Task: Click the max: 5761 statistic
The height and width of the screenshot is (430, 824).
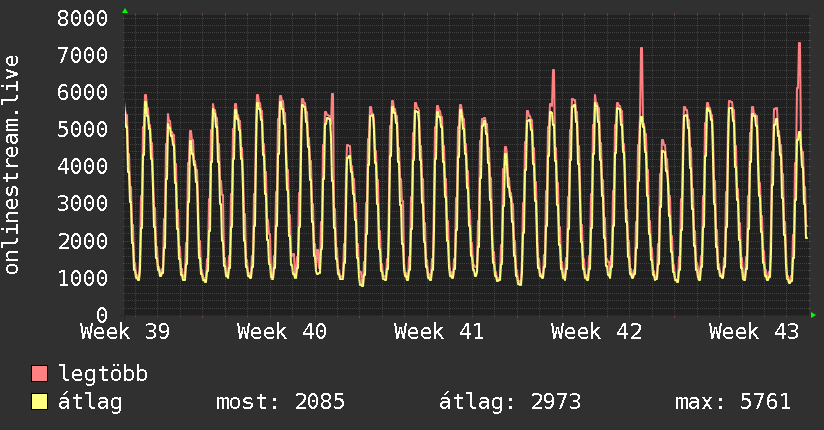Action: click(x=733, y=402)
